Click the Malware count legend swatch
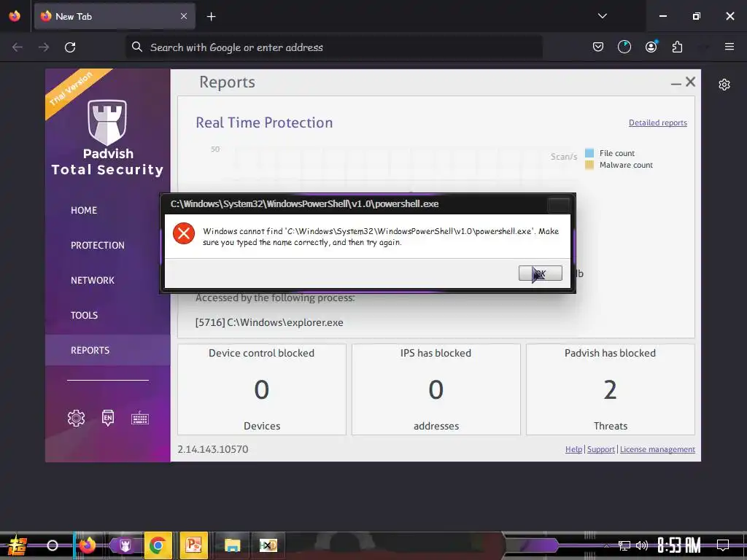Viewport: 747px width, 560px height. [x=589, y=165]
